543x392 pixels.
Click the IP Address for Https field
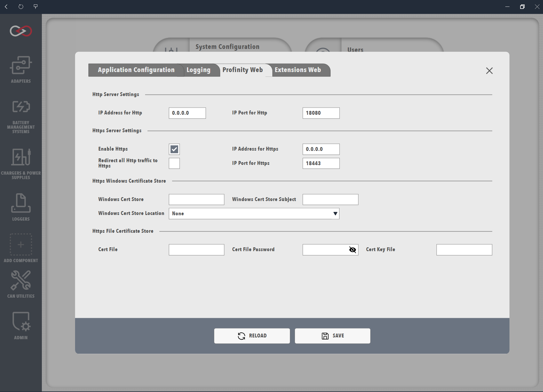[321, 149]
